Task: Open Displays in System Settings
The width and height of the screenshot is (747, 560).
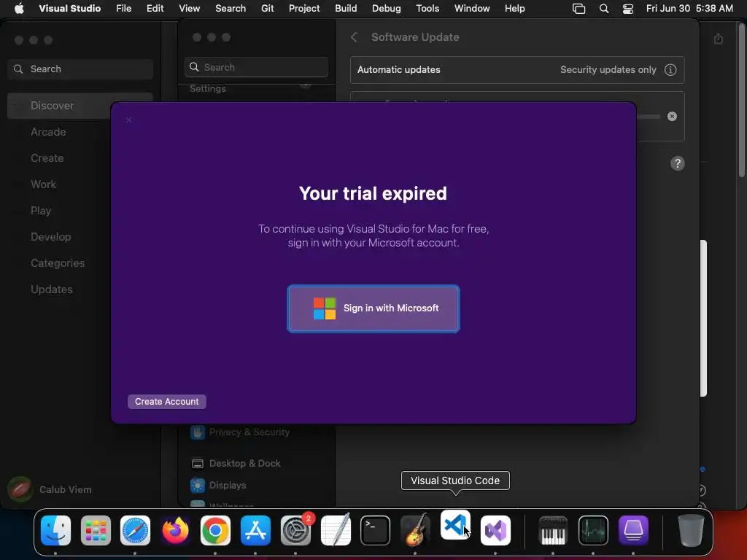Action: click(219, 485)
